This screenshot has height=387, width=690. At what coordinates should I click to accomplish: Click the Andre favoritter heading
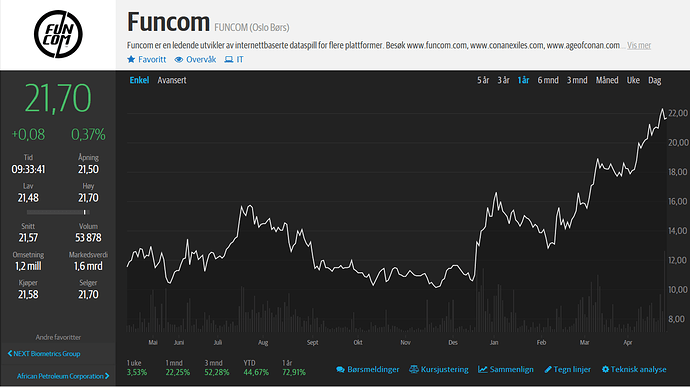pos(58,337)
